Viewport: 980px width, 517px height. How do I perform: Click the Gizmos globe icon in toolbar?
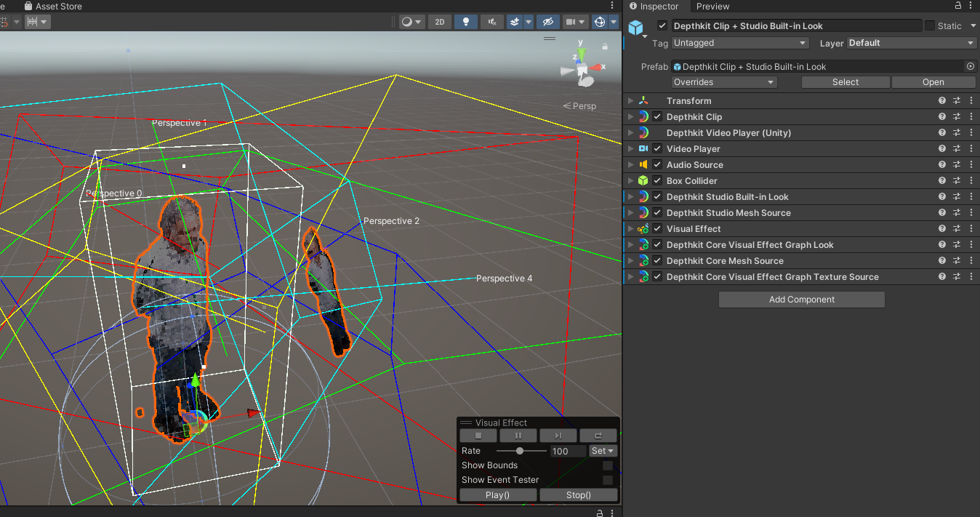tap(600, 22)
